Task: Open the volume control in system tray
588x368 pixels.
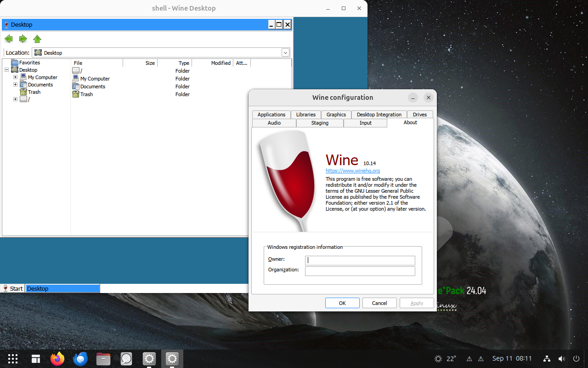Action: [561, 359]
